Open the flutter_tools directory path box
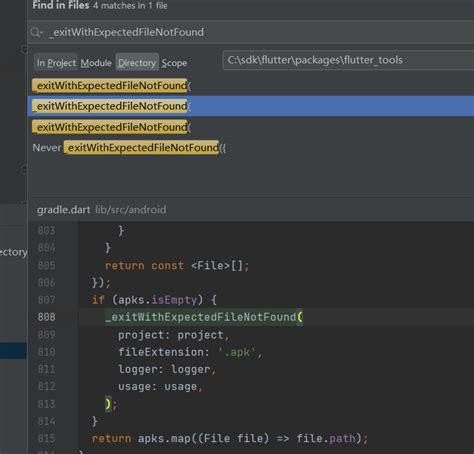This screenshot has width=474, height=454. [x=348, y=60]
